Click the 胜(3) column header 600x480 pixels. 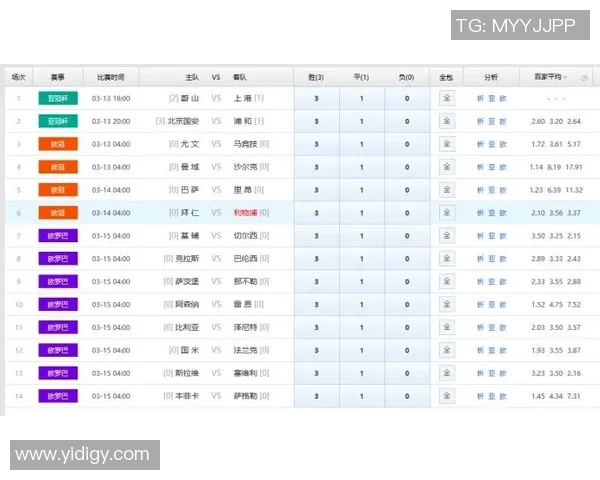(x=317, y=77)
